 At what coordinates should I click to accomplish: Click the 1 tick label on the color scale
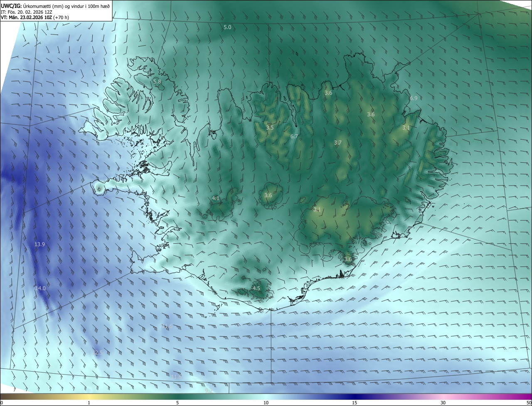pos(89,403)
